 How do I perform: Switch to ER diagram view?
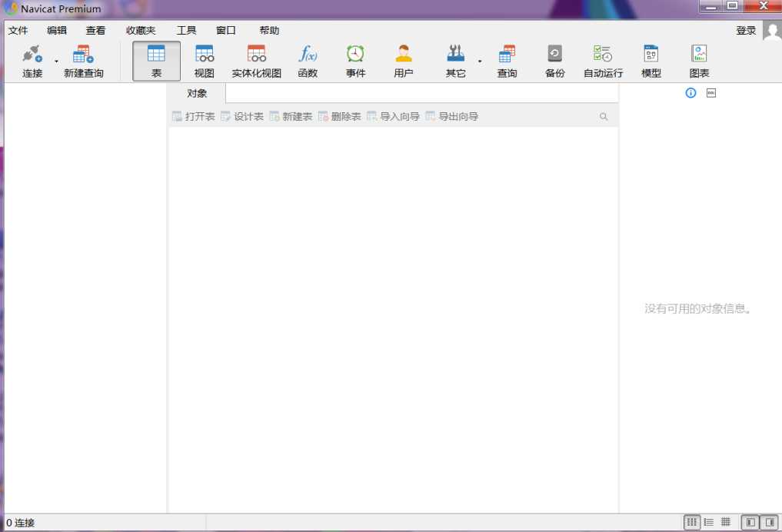(726, 522)
